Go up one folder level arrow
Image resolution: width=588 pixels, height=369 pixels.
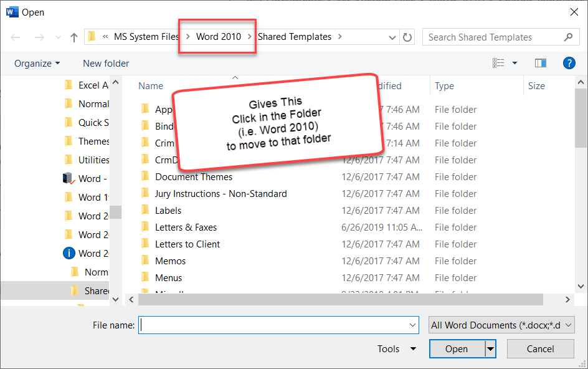tap(74, 37)
